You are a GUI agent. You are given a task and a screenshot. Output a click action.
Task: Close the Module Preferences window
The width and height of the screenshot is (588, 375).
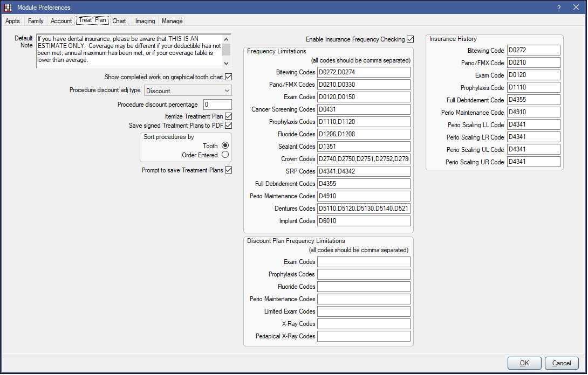point(576,8)
